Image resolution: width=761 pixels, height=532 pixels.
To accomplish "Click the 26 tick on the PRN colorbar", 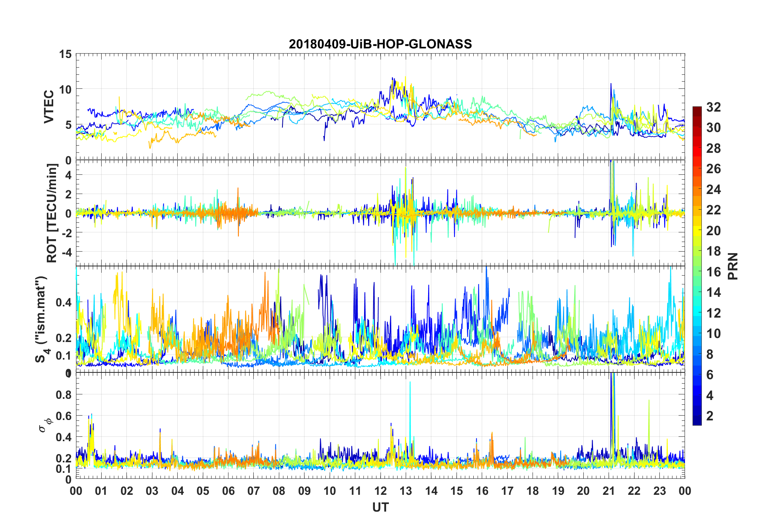I will click(x=713, y=169).
